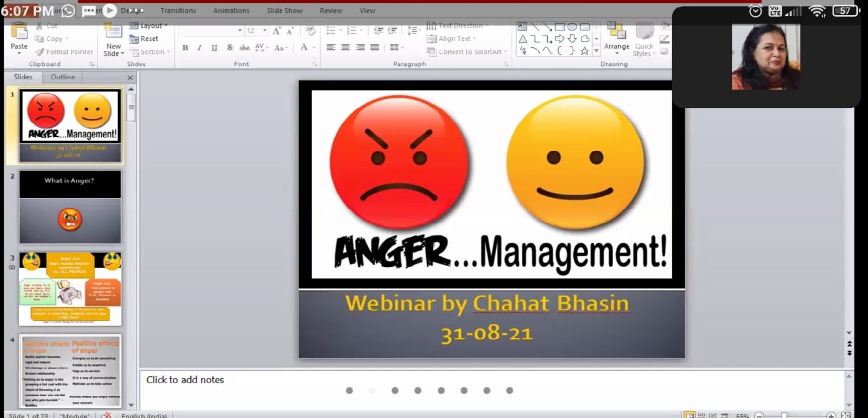Screen dimensions: 868x418
Task: Click Convert to SmartArt button
Action: coord(467,52)
